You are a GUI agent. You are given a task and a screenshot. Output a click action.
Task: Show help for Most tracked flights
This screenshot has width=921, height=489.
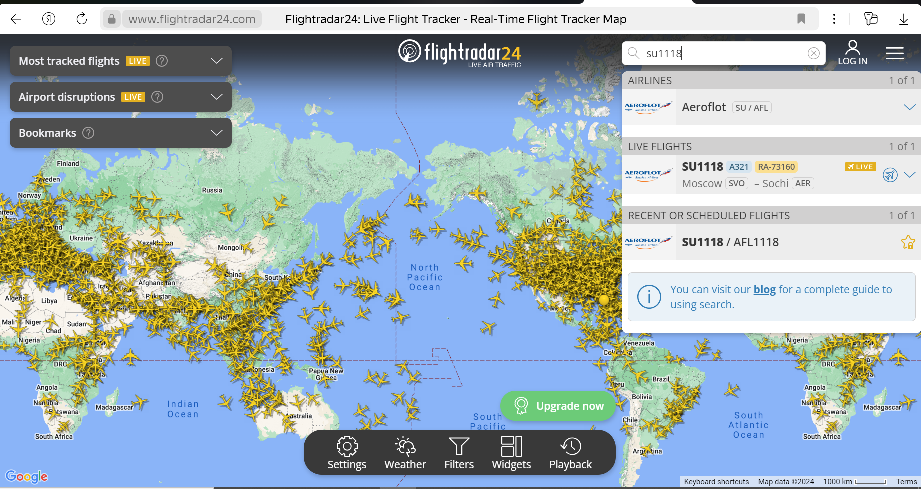tap(162, 61)
